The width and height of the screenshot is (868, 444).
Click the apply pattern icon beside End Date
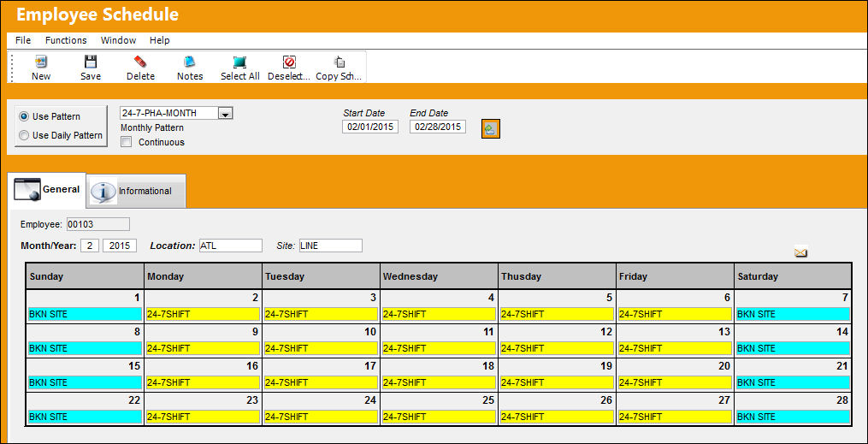pyautogui.click(x=491, y=129)
